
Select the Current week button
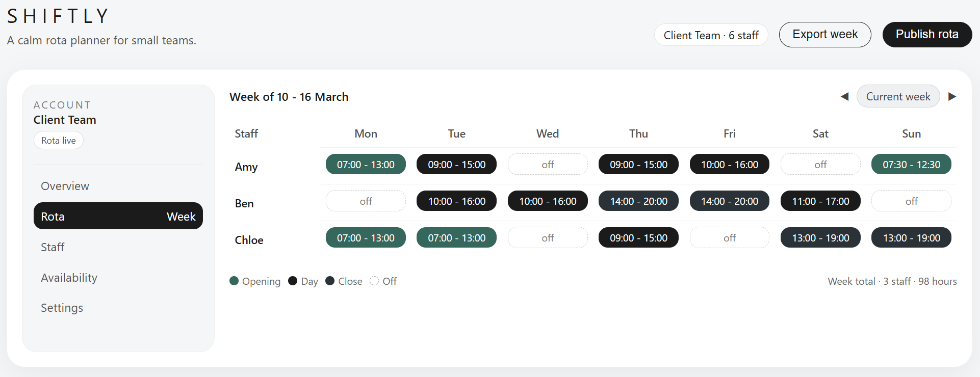tap(898, 96)
